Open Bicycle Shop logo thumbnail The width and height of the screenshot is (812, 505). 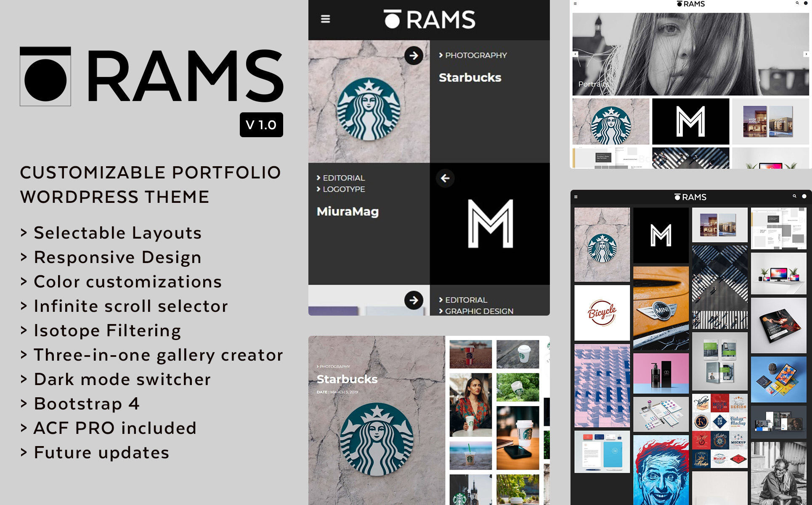(x=602, y=313)
